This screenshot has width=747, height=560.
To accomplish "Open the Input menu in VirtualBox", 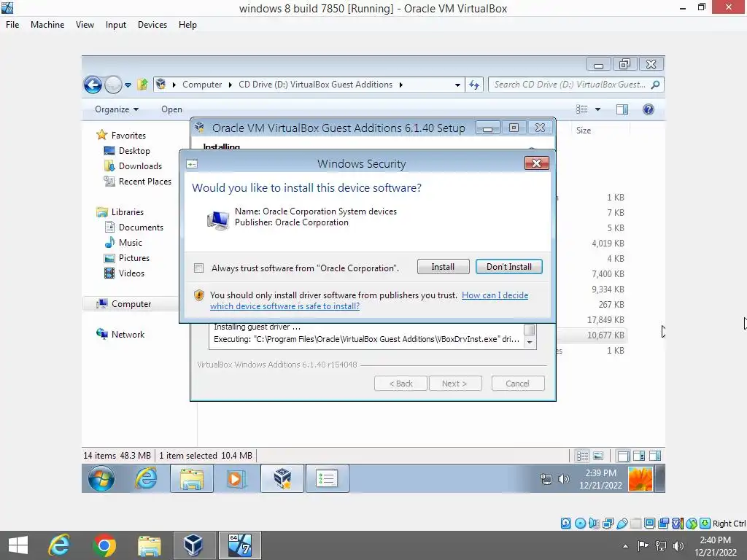I will pos(116,25).
